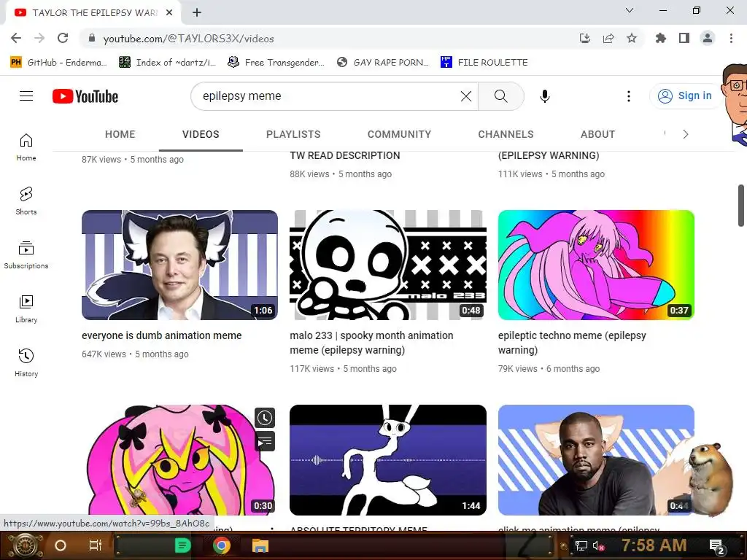Expand more channel tabs with right chevron
This screenshot has width=747, height=560.
pos(686,134)
